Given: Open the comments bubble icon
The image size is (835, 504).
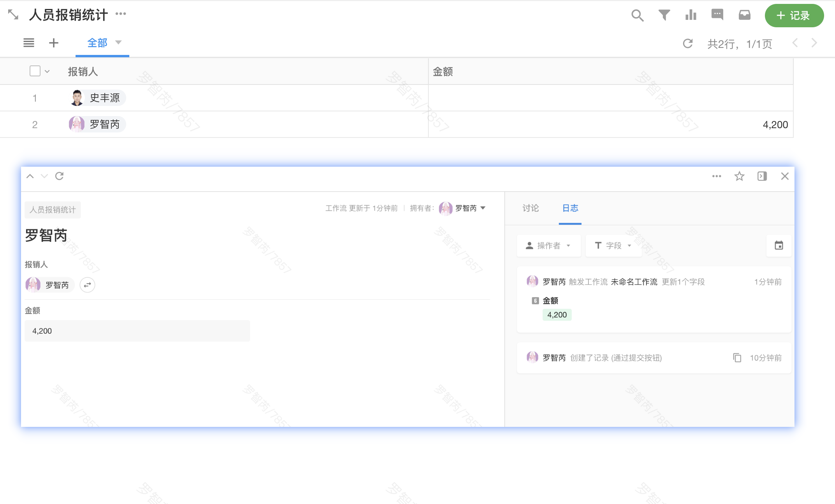Looking at the screenshot, I should pos(717,15).
